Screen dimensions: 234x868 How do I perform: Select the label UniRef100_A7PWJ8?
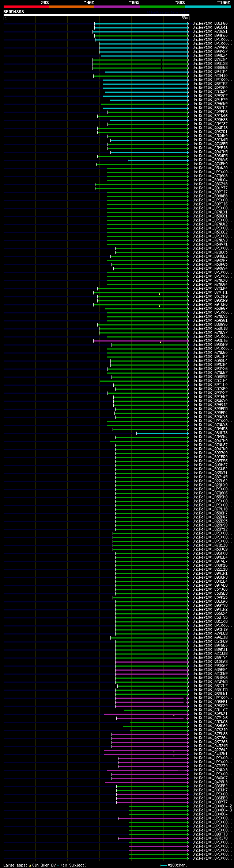210,509
